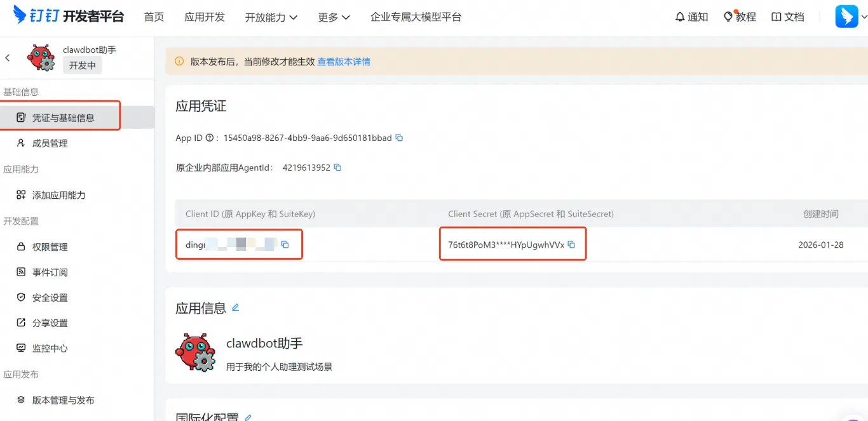Expand the 更多 dropdown menu
This screenshot has height=421, width=868.
(334, 17)
